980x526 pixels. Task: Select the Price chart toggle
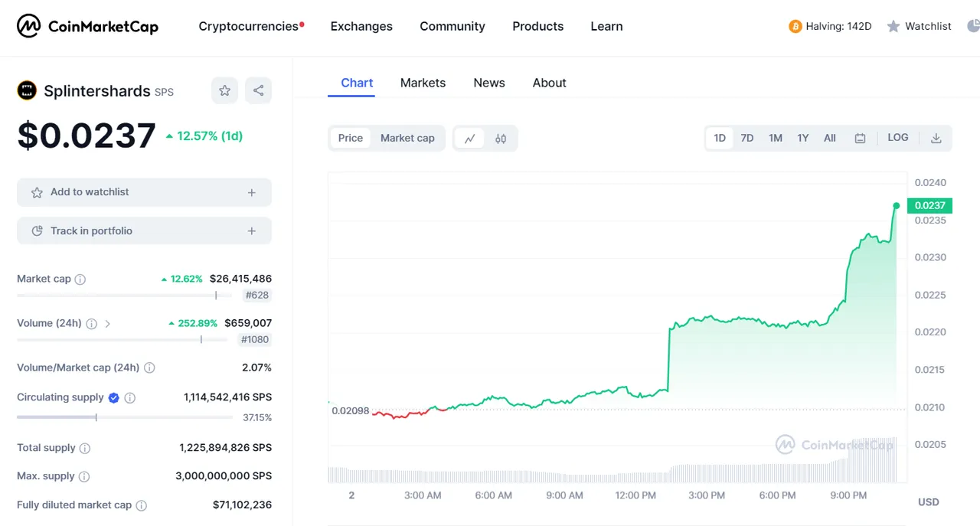pos(351,138)
